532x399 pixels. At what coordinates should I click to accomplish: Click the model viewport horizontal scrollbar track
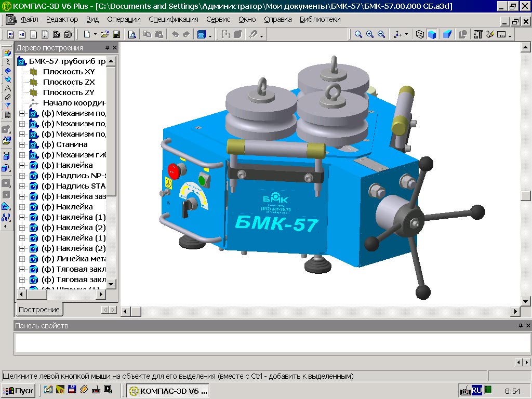point(322,312)
